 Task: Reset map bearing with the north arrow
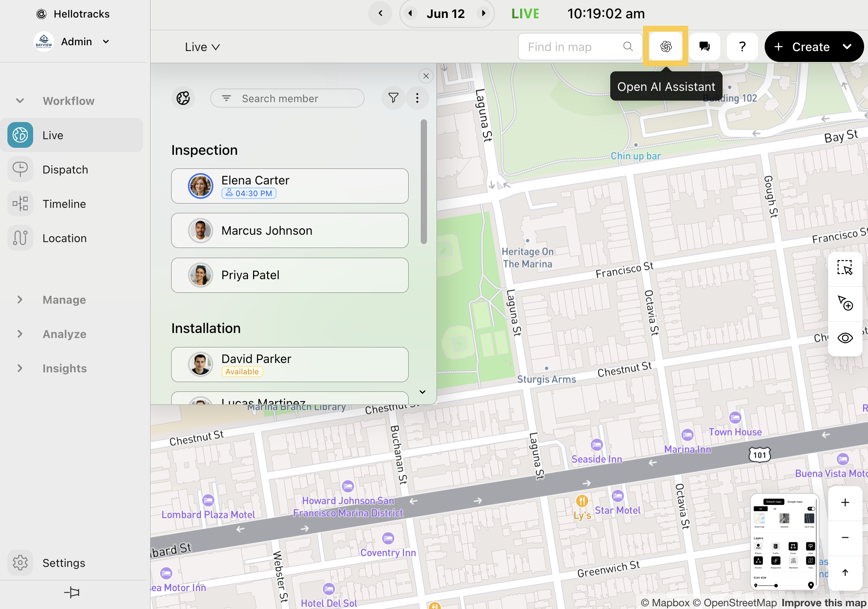pos(845,572)
